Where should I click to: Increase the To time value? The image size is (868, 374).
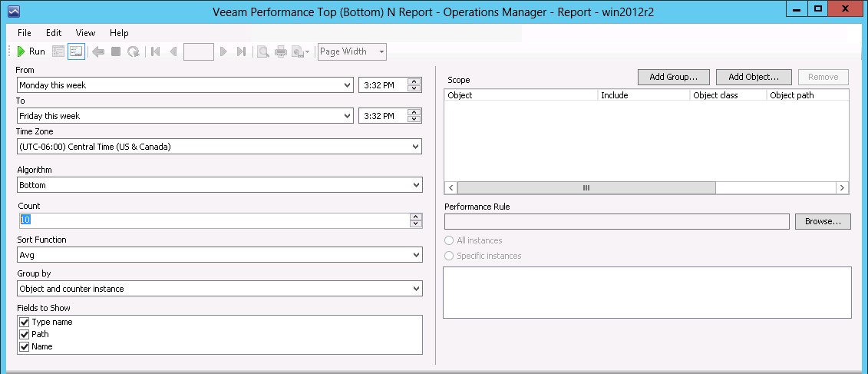click(x=414, y=112)
